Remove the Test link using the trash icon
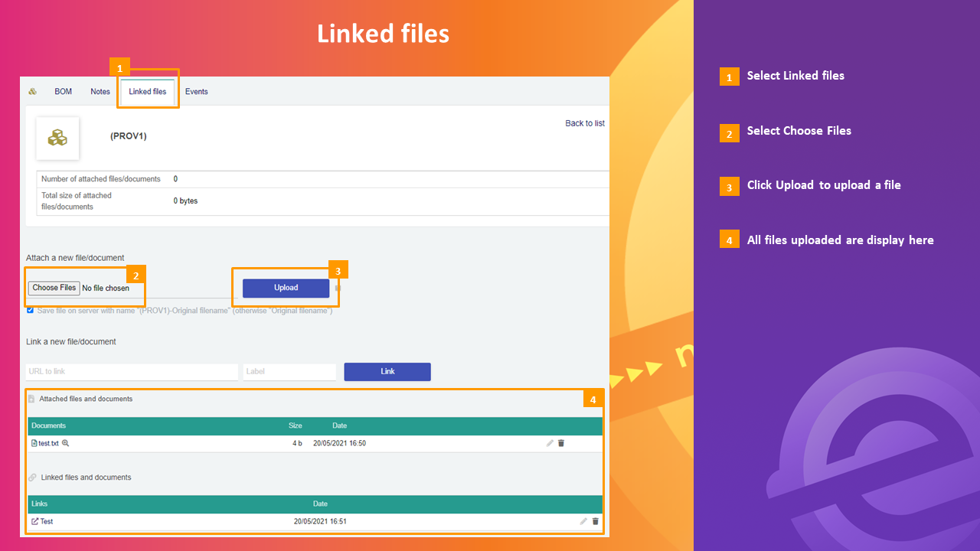Screen dimensions: 980x551 (596, 521)
